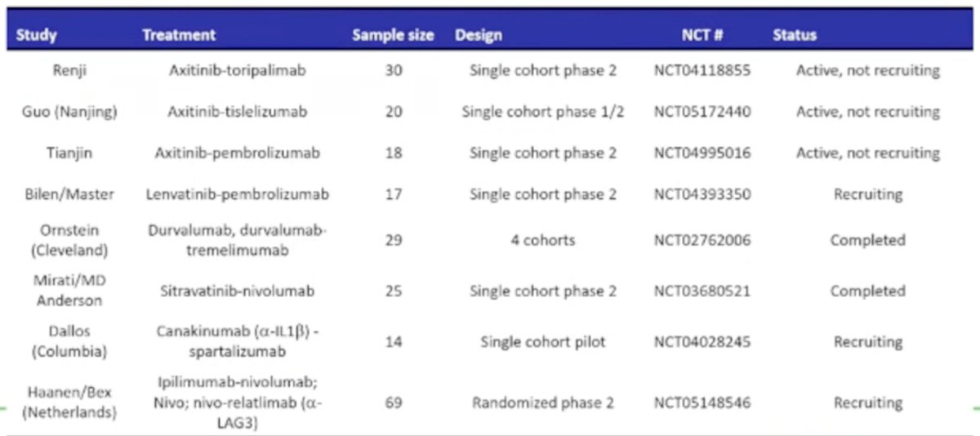Click the Status column header
This screenshot has width=980, height=436.
pyautogui.click(x=795, y=35)
